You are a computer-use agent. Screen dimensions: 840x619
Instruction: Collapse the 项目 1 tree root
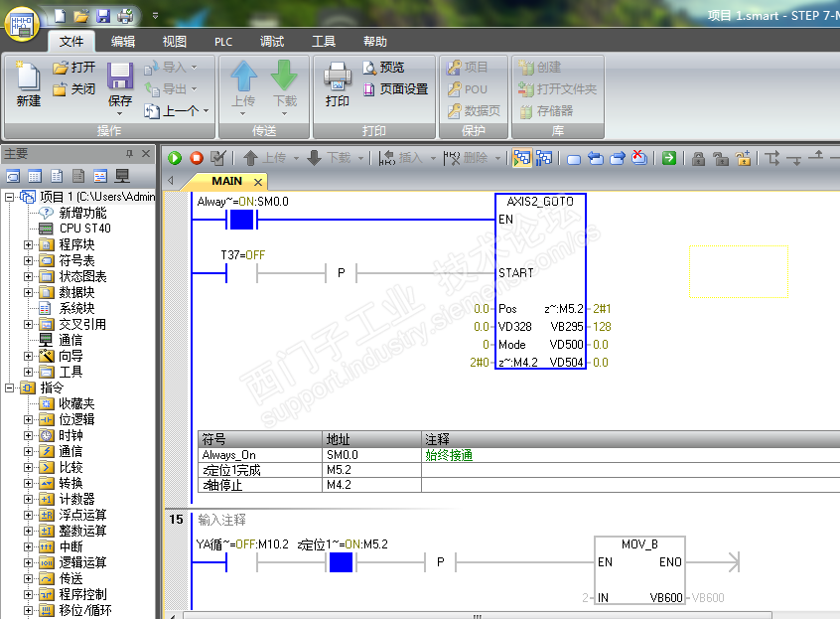point(10,197)
